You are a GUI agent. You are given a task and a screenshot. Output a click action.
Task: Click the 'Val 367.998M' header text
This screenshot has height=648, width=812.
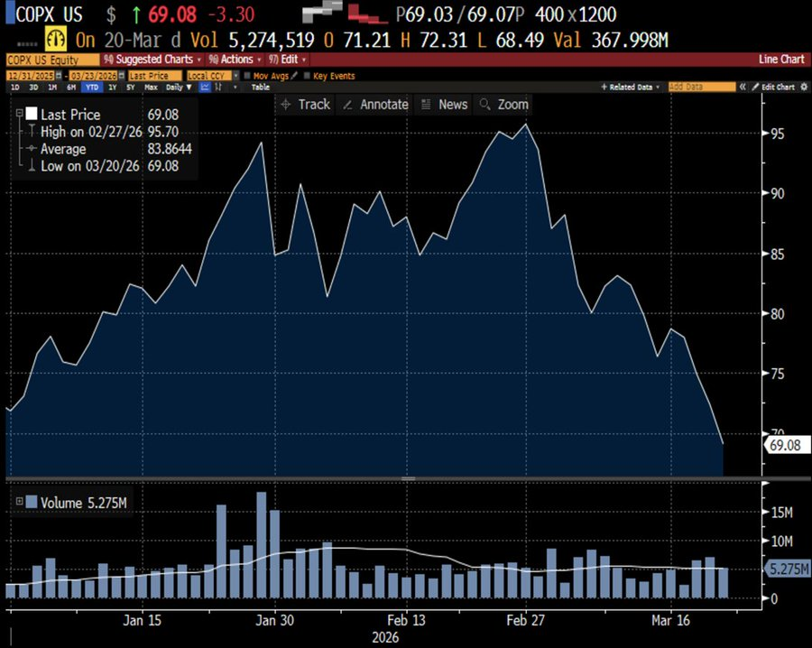pos(611,40)
